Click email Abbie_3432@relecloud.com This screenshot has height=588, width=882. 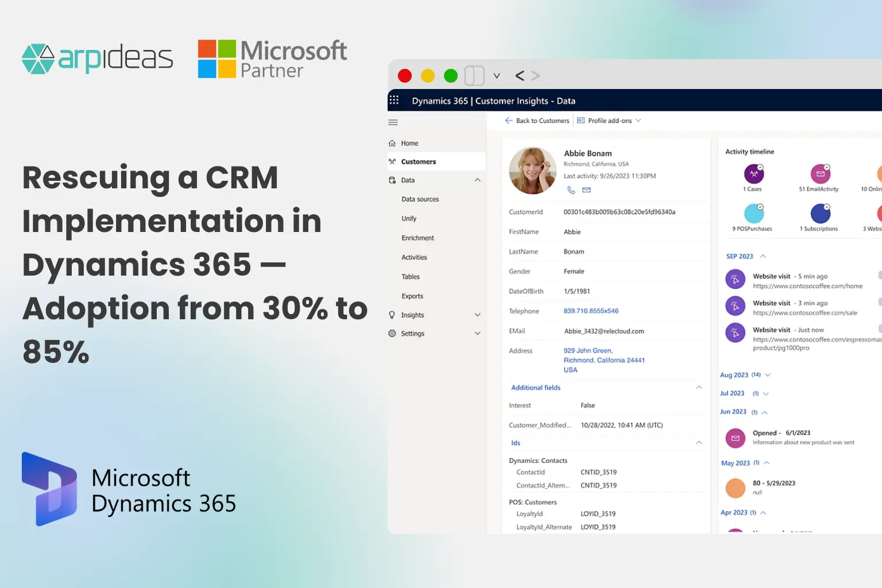point(604,331)
